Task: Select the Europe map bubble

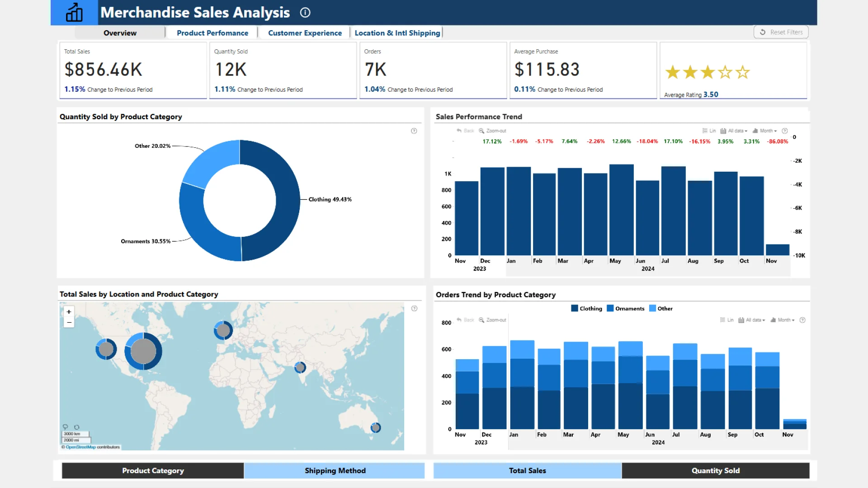Action: click(223, 330)
